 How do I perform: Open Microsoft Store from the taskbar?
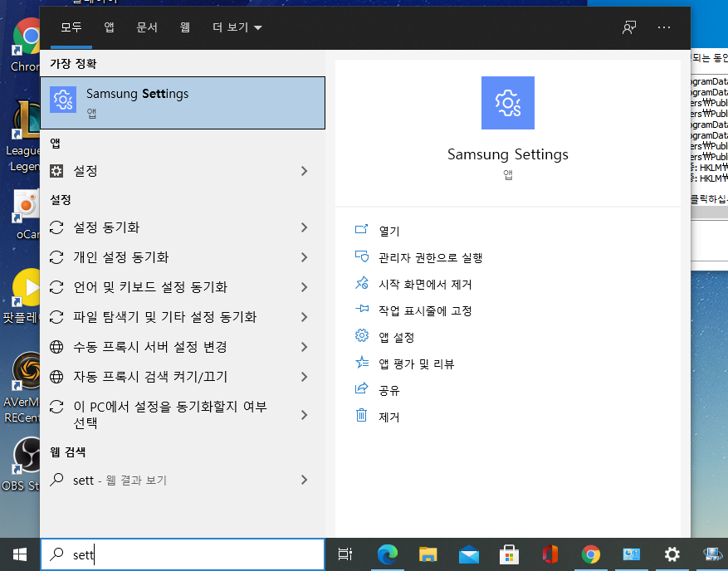510,554
